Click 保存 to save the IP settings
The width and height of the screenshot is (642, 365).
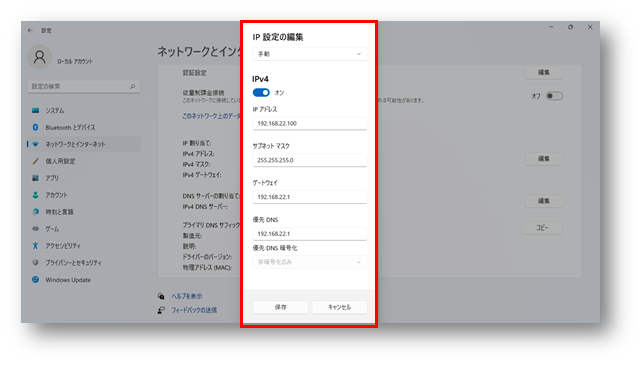280,307
